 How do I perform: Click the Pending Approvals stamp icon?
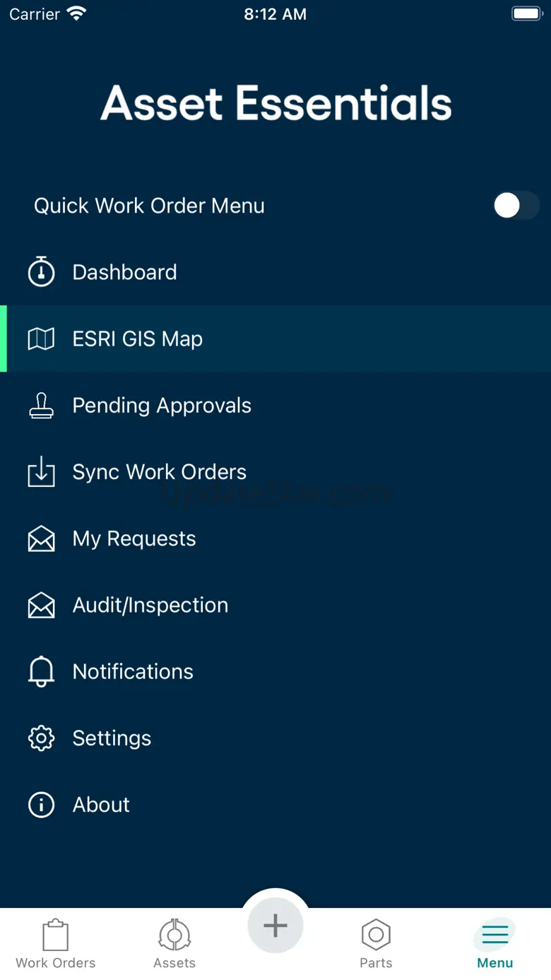click(x=41, y=406)
